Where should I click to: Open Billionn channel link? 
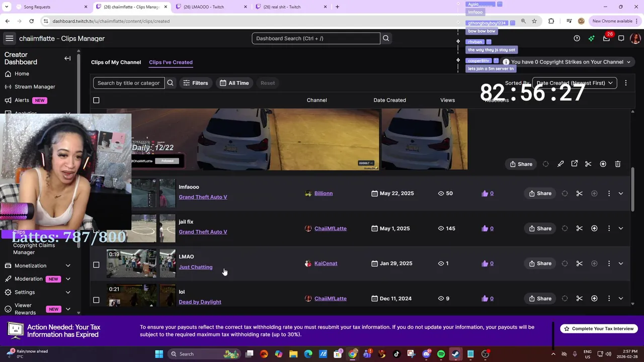(324, 193)
